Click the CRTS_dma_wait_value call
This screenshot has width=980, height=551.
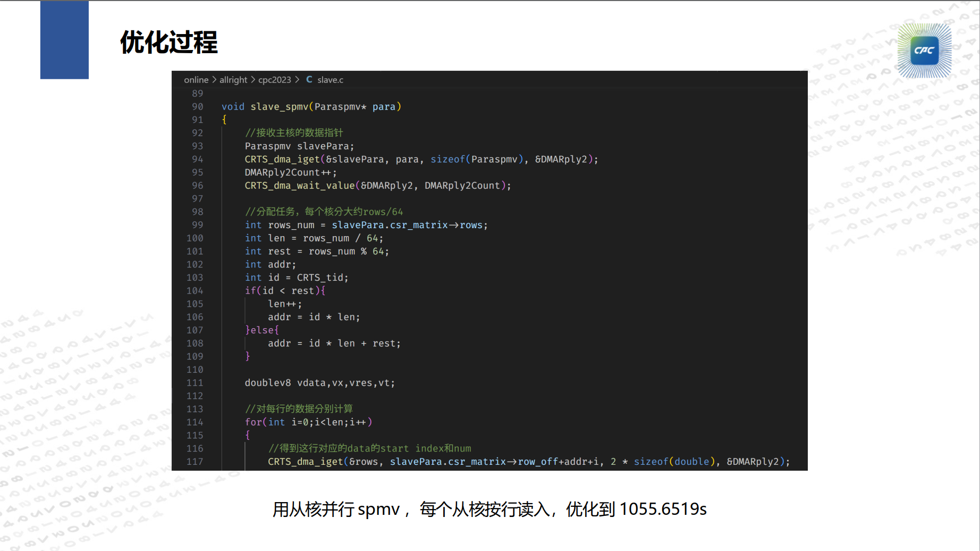coord(299,185)
